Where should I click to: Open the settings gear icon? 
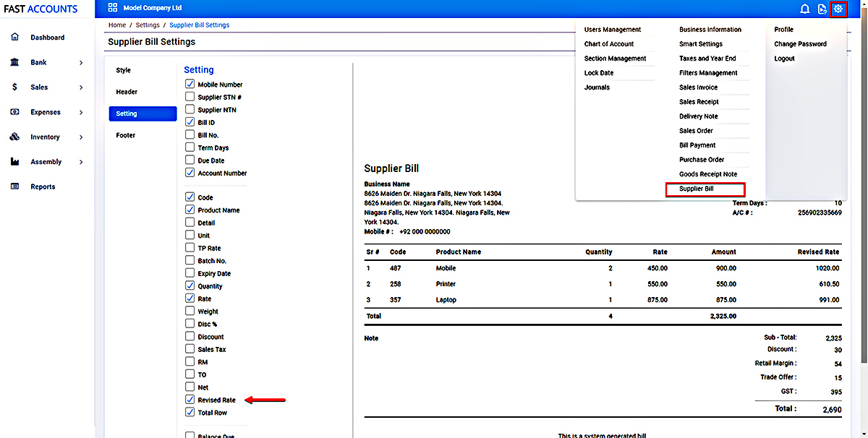coord(838,9)
